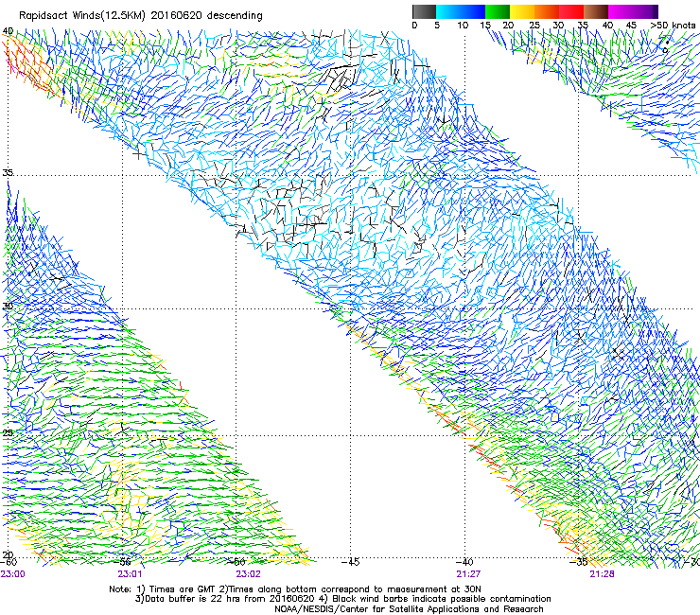Click the legend scale value '5'
Viewport: 700px width, 615px height.
[437, 26]
